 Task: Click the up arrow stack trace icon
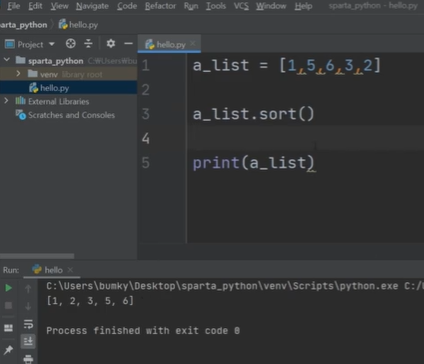(x=28, y=289)
